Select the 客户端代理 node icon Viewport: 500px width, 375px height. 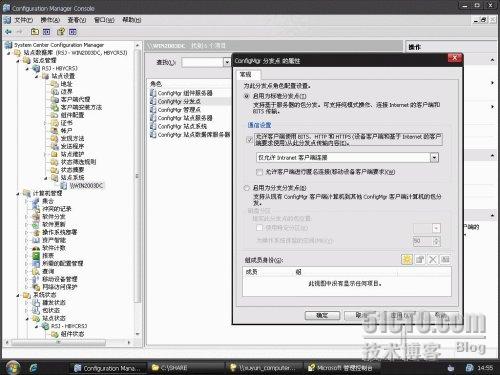(55, 99)
